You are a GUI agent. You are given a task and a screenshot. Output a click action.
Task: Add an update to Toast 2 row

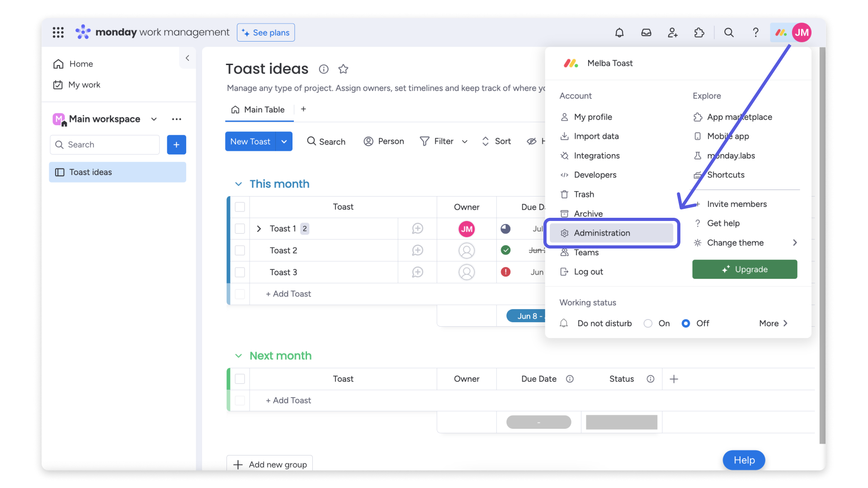417,250
